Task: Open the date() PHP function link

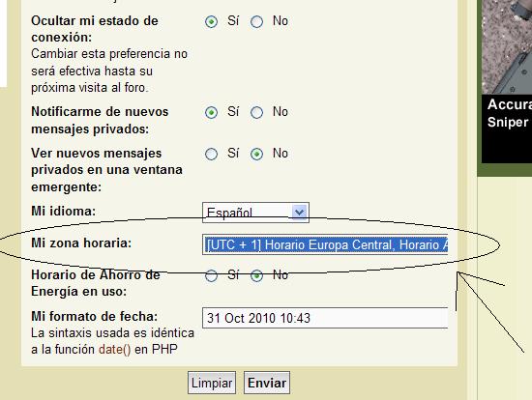Action: (115, 349)
